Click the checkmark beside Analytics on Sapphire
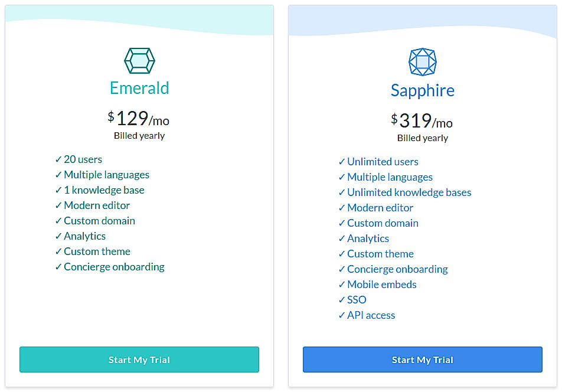Screen dimensions: 562x392 (x=342, y=239)
